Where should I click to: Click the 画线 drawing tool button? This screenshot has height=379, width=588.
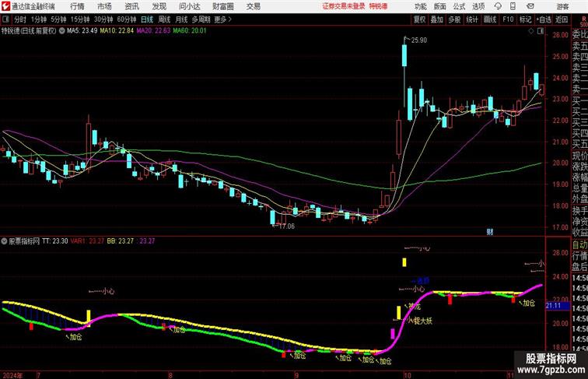[x=490, y=19]
